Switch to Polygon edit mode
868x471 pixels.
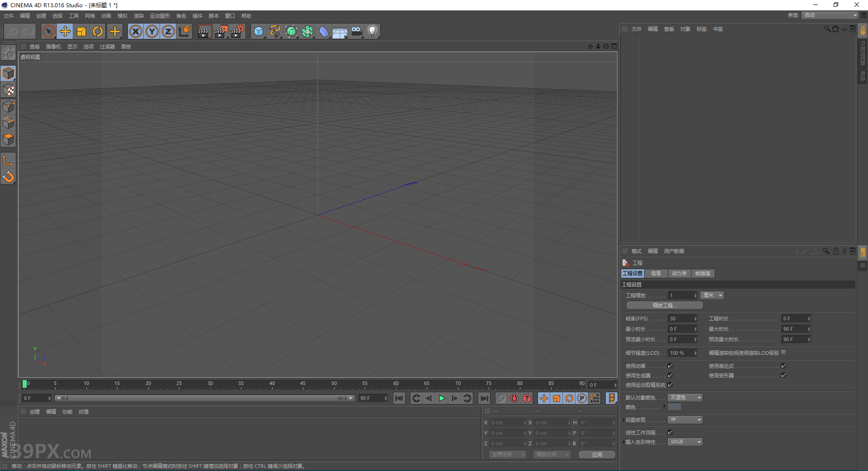click(x=8, y=139)
